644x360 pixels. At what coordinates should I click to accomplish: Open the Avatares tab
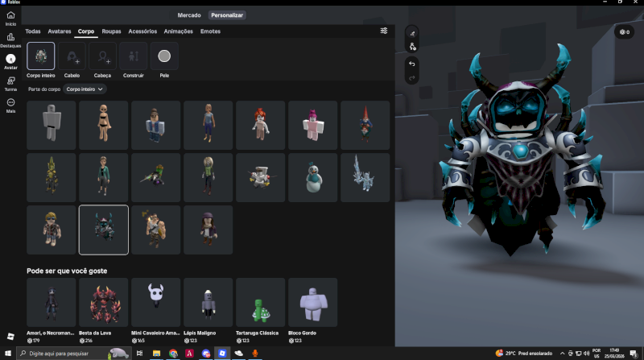click(59, 31)
